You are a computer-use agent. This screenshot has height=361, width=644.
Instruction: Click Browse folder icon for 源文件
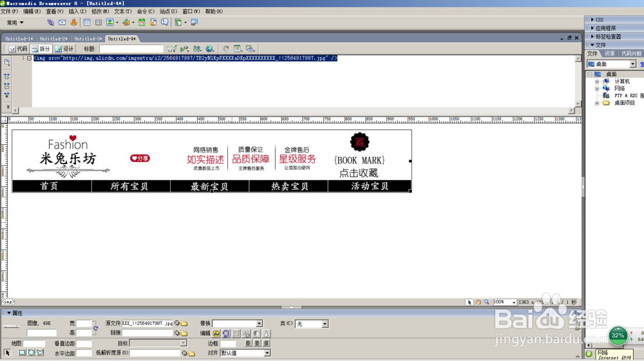(184, 323)
